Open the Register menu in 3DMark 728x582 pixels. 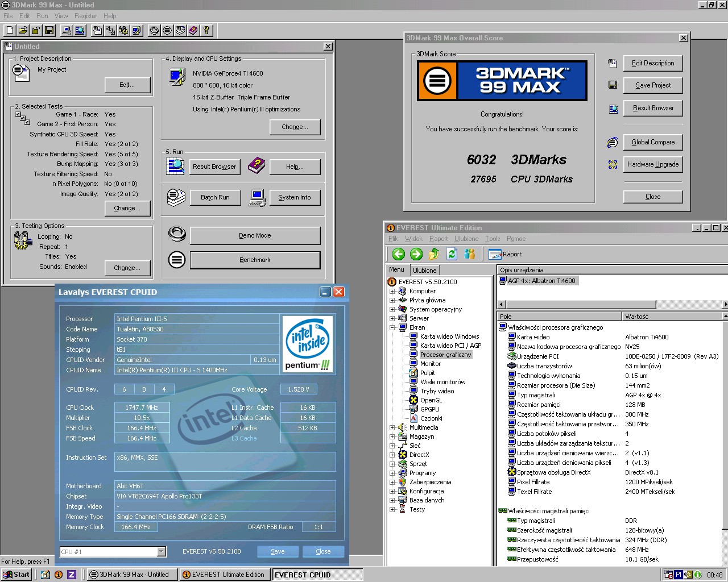(85, 16)
